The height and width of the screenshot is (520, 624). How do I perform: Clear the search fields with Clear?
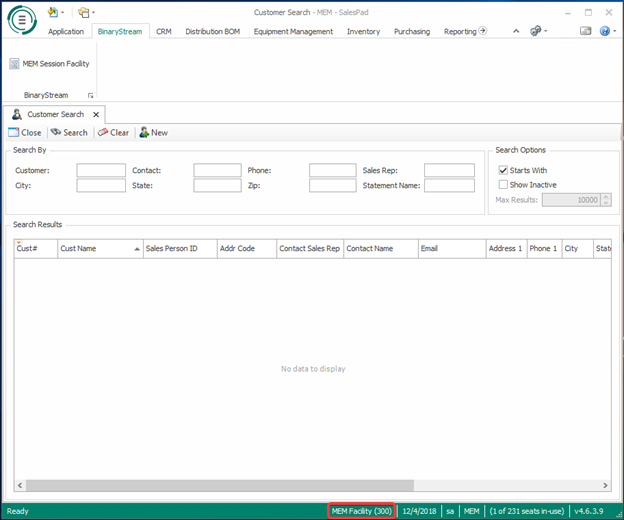tap(113, 132)
